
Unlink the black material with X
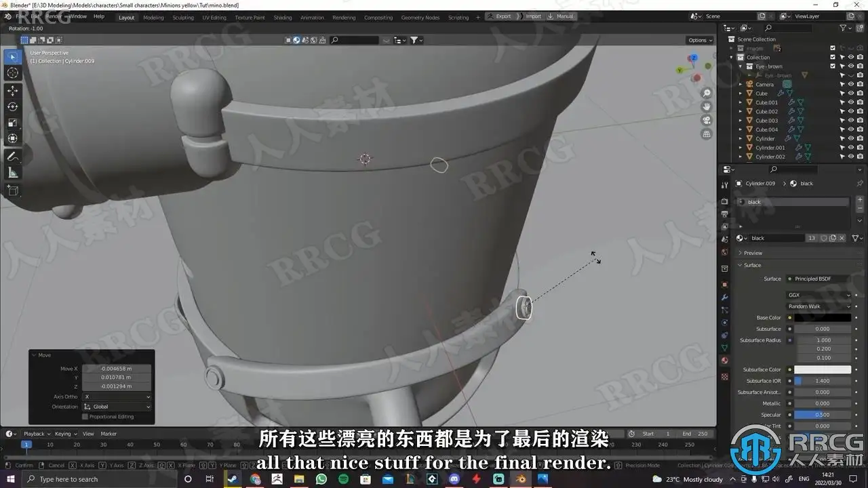point(842,238)
